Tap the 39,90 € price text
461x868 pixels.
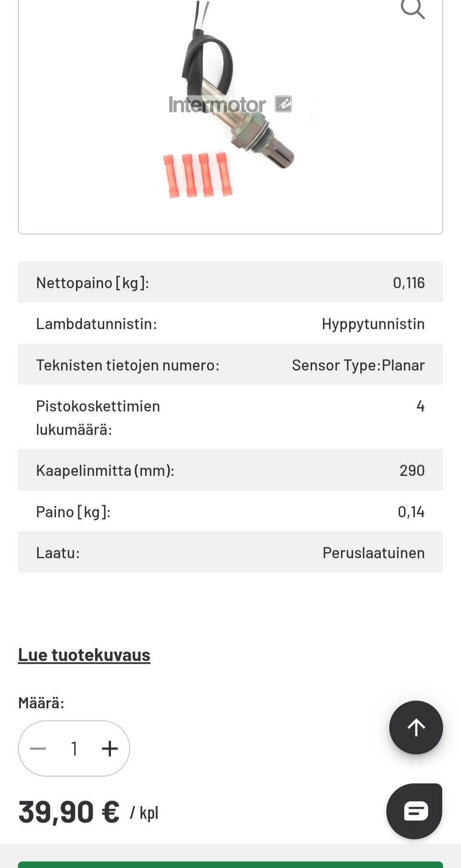69,812
